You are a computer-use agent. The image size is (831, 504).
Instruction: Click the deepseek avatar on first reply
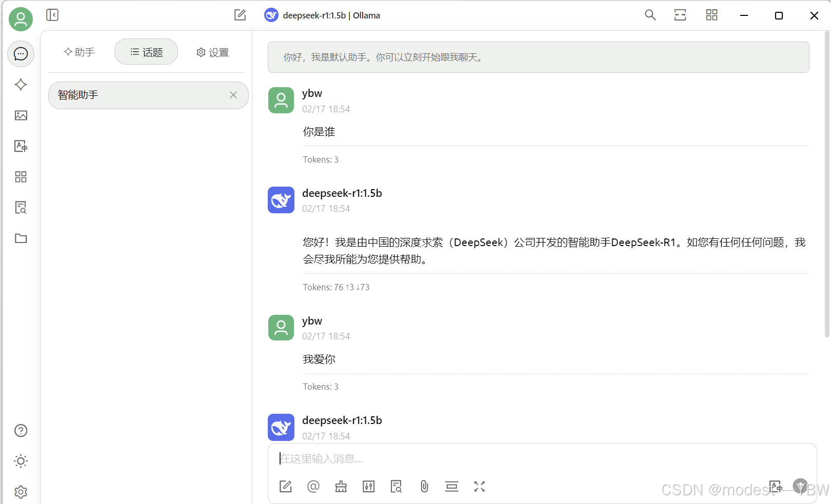[281, 200]
